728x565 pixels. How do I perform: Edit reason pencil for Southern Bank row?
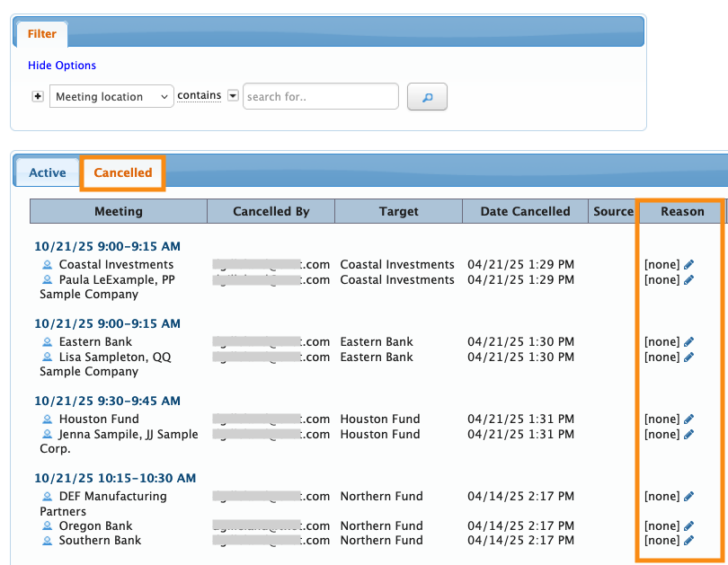click(689, 541)
